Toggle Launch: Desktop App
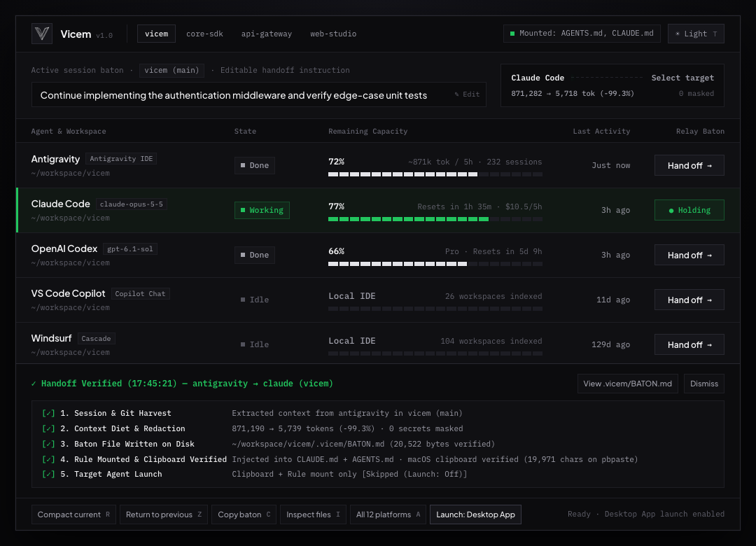The image size is (756, 546). [475, 514]
